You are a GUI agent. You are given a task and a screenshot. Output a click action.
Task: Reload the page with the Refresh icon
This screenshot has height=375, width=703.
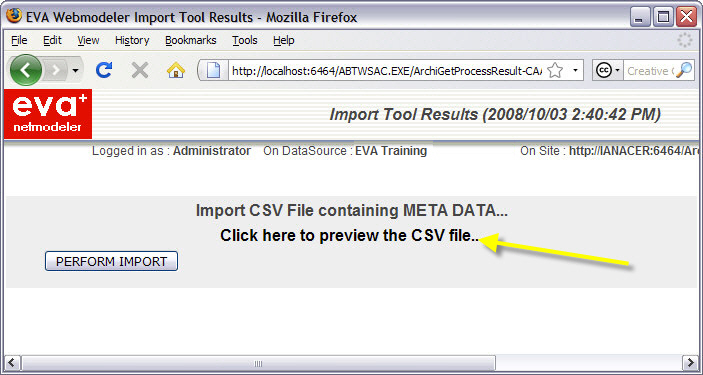click(104, 70)
